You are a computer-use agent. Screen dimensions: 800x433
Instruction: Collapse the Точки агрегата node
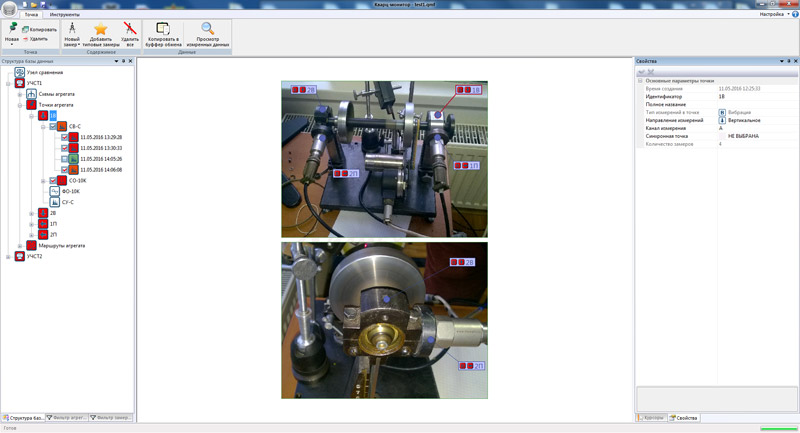pos(19,105)
